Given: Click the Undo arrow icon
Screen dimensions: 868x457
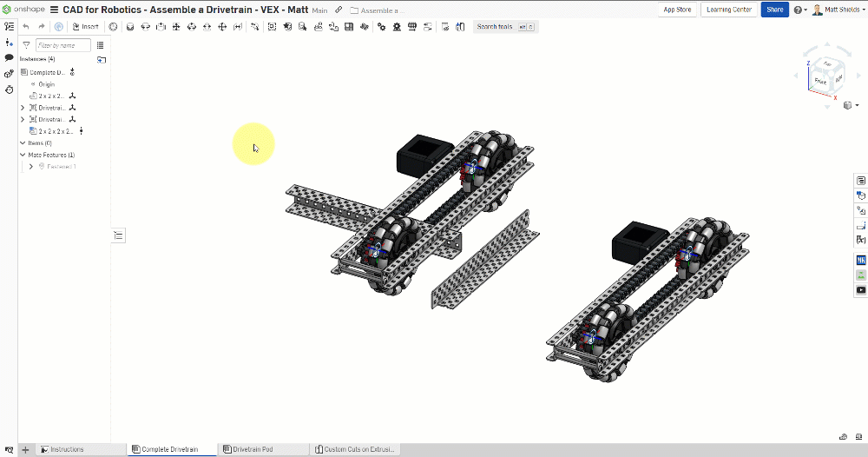Looking at the screenshot, I should point(26,27).
